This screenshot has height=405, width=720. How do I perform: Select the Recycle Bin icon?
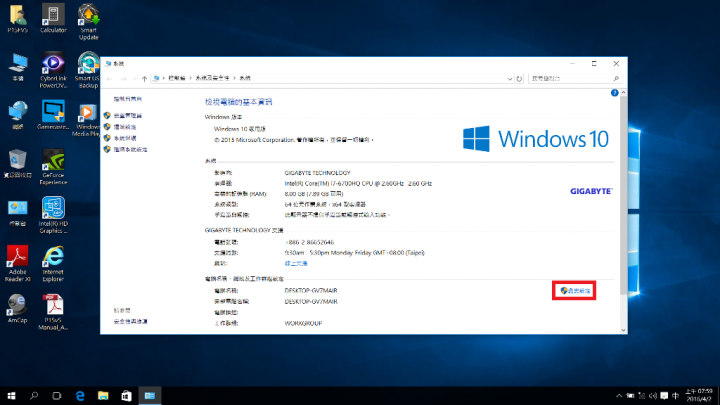(x=17, y=163)
